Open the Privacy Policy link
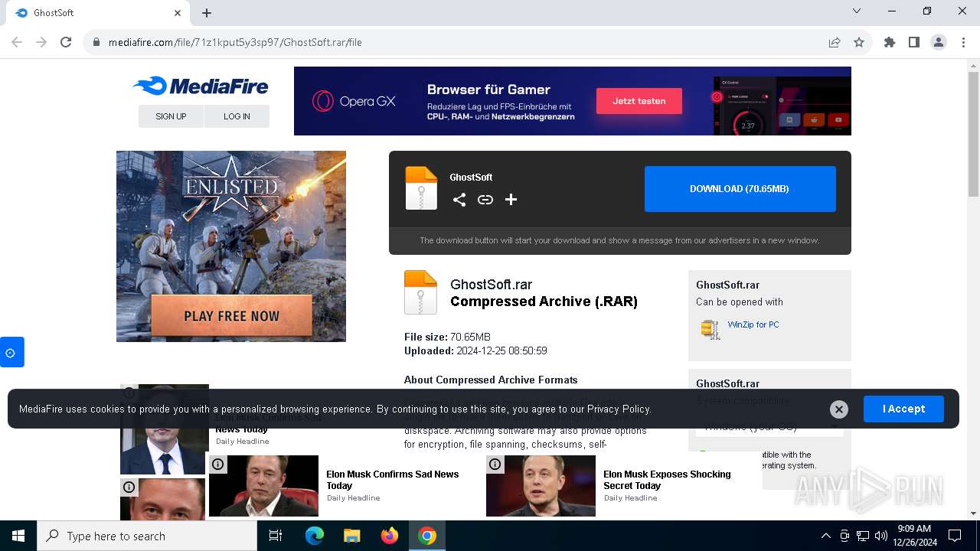This screenshot has width=980, height=551. 619,409
